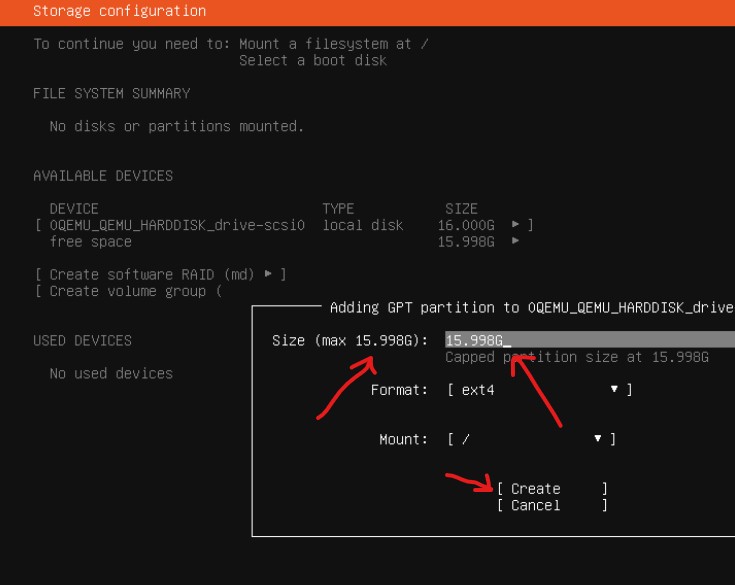Image resolution: width=735 pixels, height=585 pixels.
Task: Click the Adding GPT partition dialog title
Action: click(x=530, y=307)
